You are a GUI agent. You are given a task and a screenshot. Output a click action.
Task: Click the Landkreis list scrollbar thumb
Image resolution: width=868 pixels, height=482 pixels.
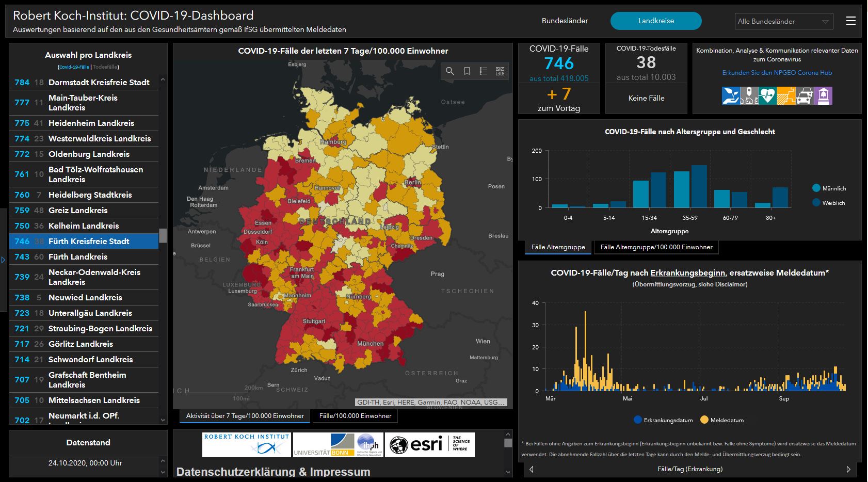pos(163,235)
